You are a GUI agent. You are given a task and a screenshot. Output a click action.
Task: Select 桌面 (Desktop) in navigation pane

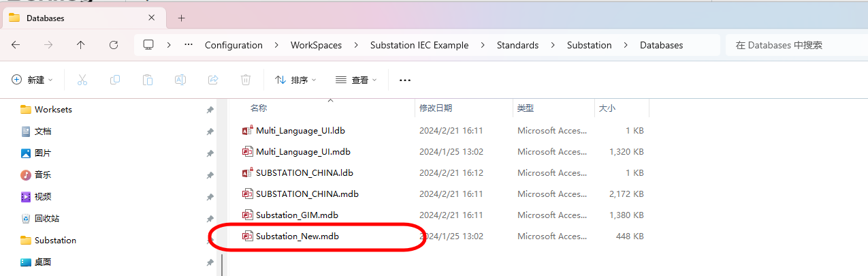click(x=43, y=262)
